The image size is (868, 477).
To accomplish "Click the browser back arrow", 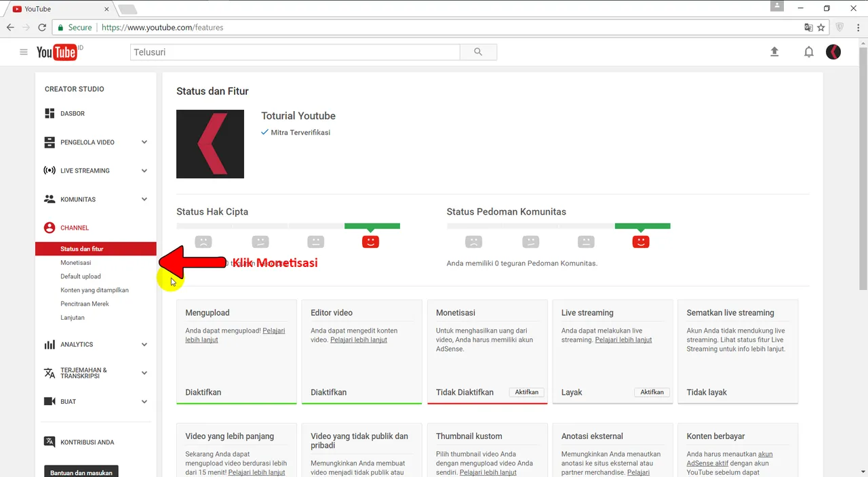I will tap(10, 28).
